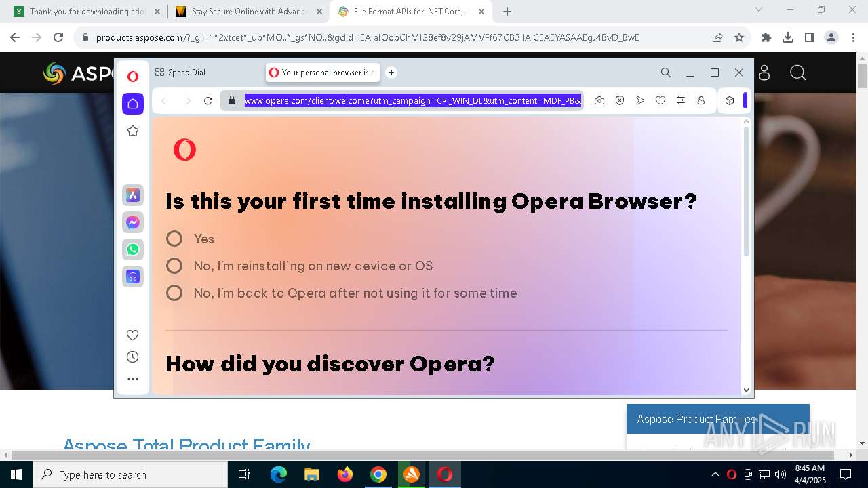Screen dimensions: 868x488
Task: Save page with address bar heart icon
Action: click(x=660, y=100)
